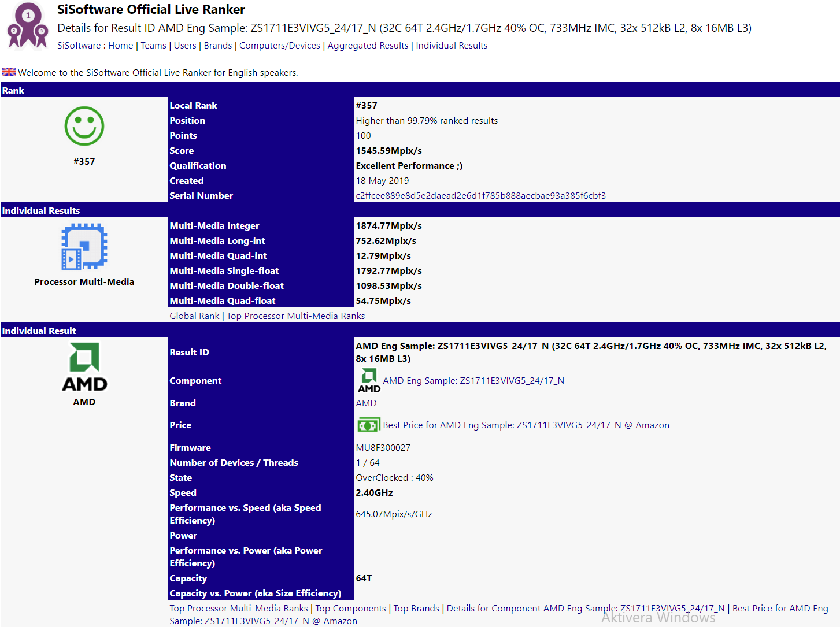Click the serial number hash link
Screen dimensions: 840x627
[480, 196]
